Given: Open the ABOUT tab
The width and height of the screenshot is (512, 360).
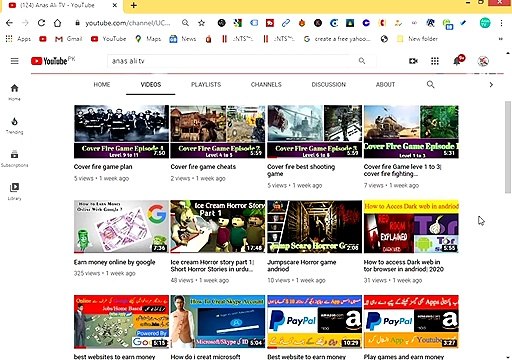Looking at the screenshot, I should coord(385,84).
